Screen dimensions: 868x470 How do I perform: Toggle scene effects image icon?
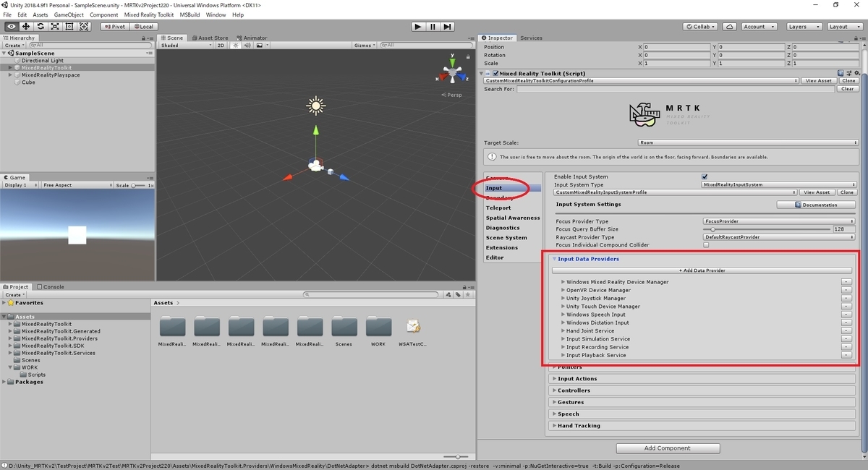click(258, 45)
